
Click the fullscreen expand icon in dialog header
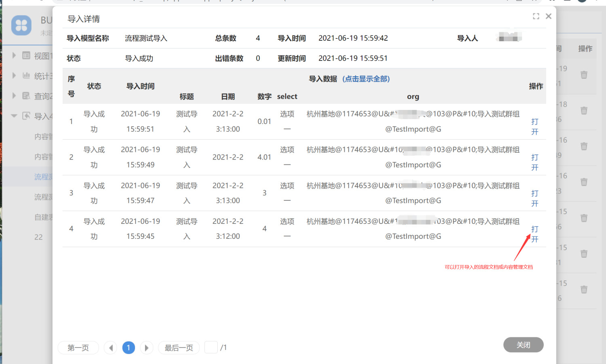(x=536, y=16)
